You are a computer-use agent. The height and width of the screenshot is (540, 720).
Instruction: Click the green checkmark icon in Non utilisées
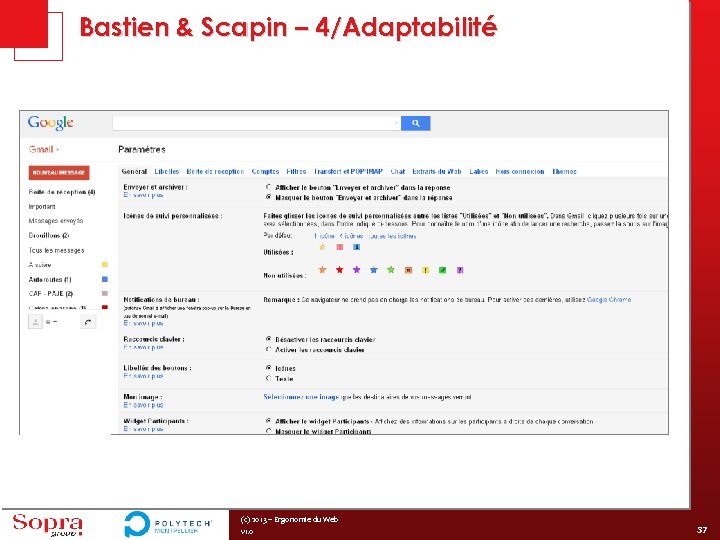pyautogui.click(x=443, y=270)
